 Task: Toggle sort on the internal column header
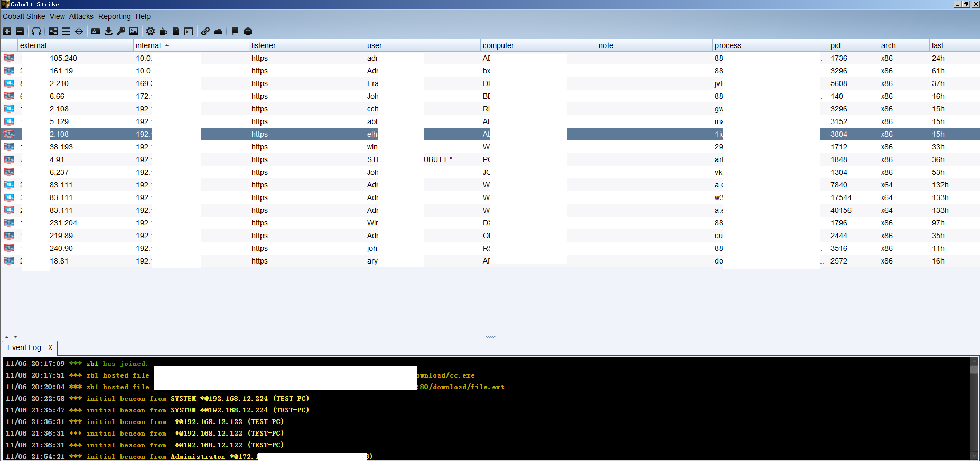point(148,45)
